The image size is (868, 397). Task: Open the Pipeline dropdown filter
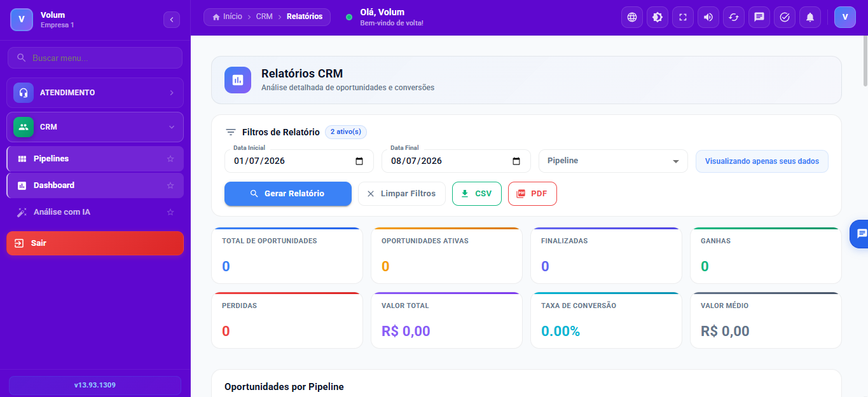tap(613, 161)
